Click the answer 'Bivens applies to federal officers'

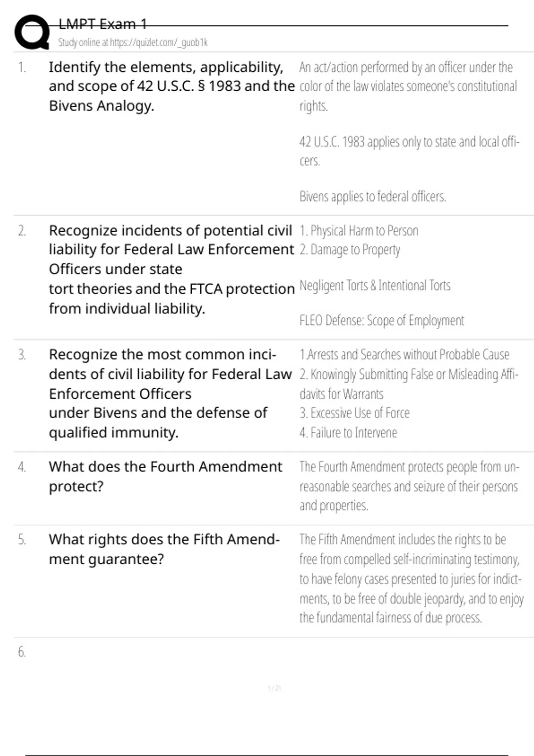[372, 197]
